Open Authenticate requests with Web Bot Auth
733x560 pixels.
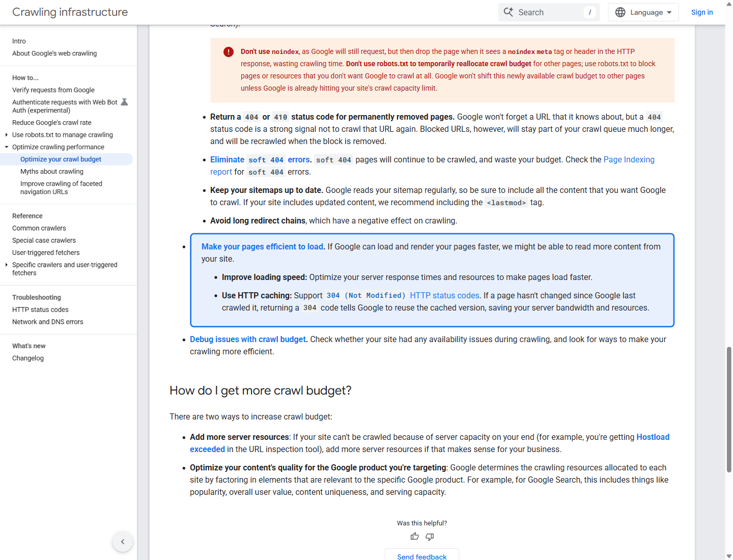pyautogui.click(x=65, y=106)
